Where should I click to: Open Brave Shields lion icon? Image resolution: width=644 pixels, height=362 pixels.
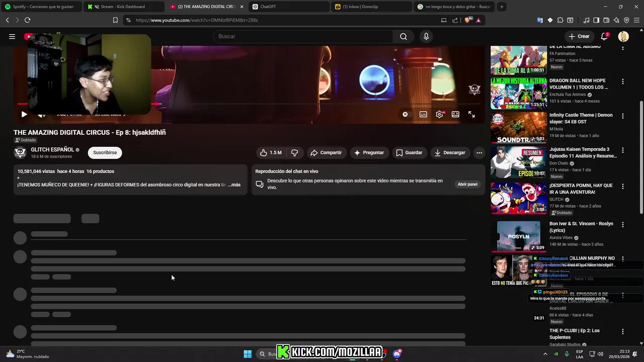pos(467,20)
